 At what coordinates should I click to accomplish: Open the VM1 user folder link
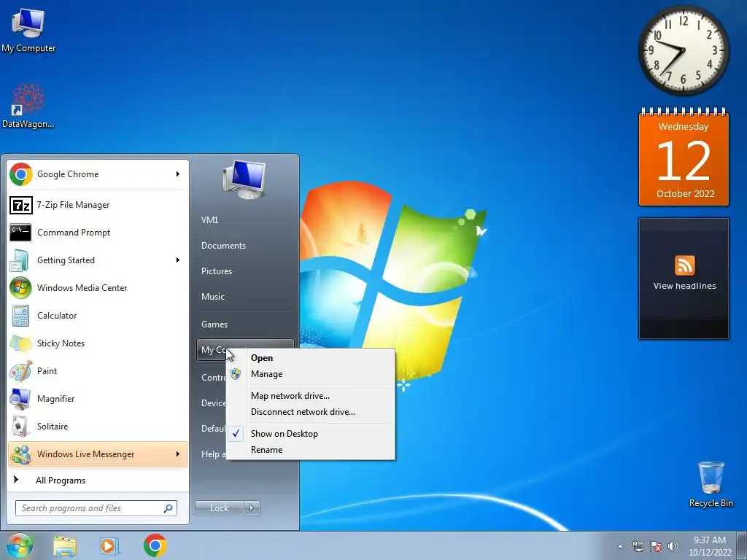tap(209, 220)
